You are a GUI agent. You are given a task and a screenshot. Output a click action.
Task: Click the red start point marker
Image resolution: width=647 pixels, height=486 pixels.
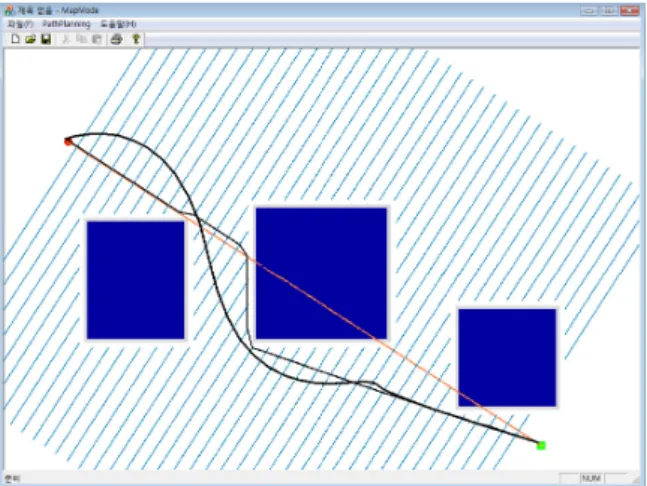[x=68, y=142]
